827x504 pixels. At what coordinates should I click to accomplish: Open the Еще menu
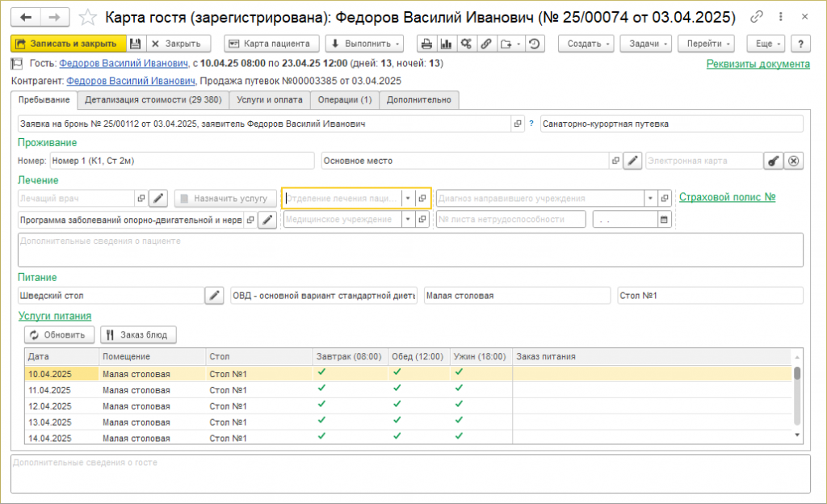pos(766,44)
